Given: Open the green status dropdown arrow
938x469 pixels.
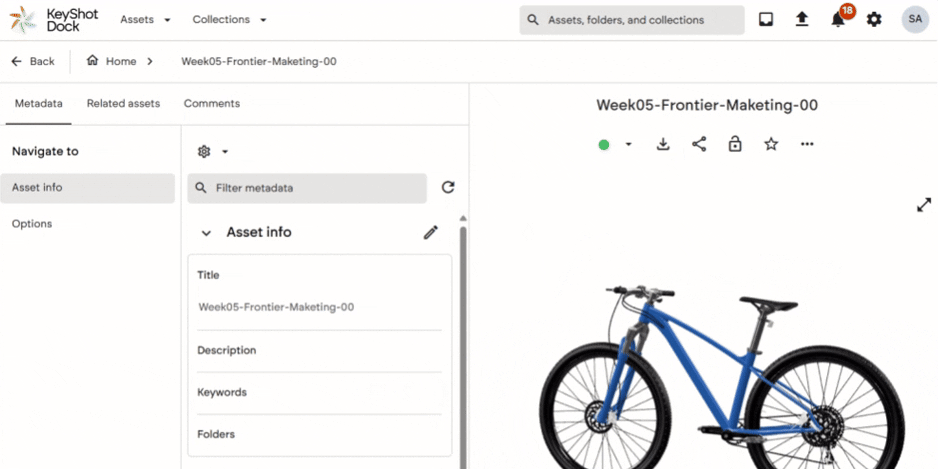Looking at the screenshot, I should coord(628,144).
